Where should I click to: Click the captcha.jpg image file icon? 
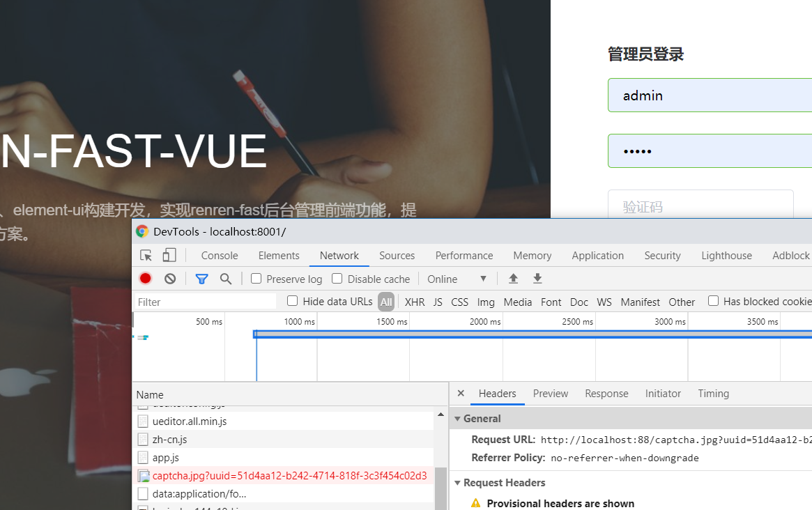coord(144,476)
